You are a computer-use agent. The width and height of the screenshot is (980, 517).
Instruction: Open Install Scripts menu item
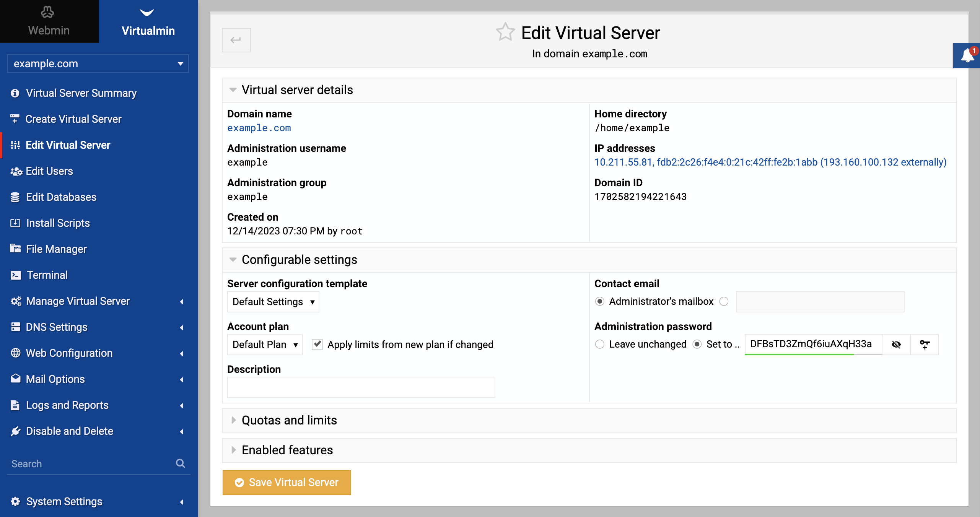[x=58, y=223]
